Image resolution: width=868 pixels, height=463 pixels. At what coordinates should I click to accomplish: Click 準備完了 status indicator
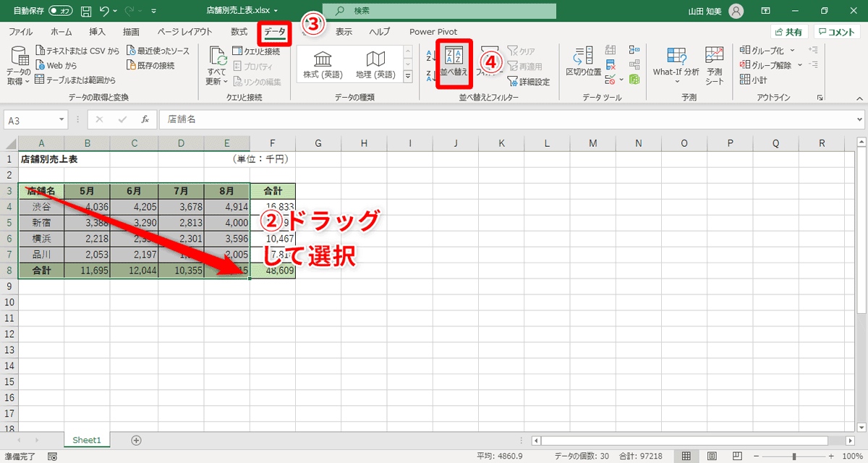point(22,456)
